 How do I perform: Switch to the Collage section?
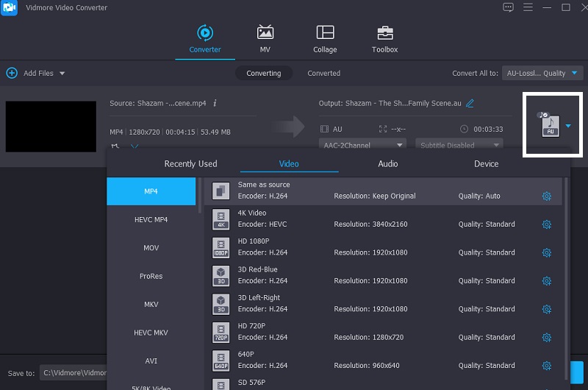point(325,39)
